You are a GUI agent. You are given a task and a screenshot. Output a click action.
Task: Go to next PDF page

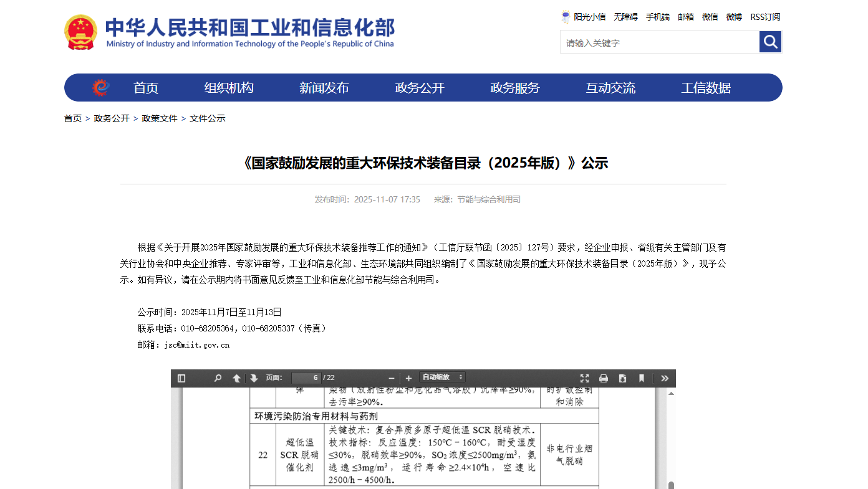click(x=254, y=378)
